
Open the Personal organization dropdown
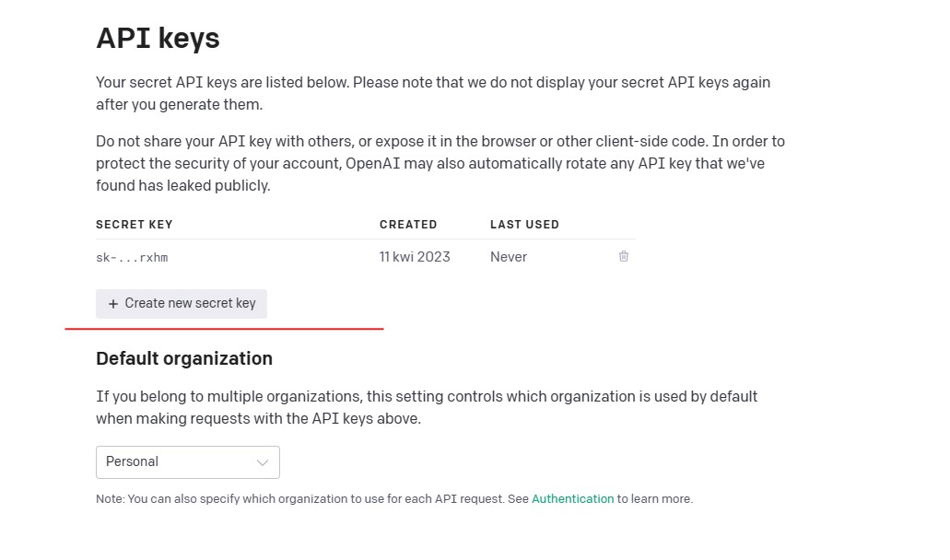click(188, 462)
